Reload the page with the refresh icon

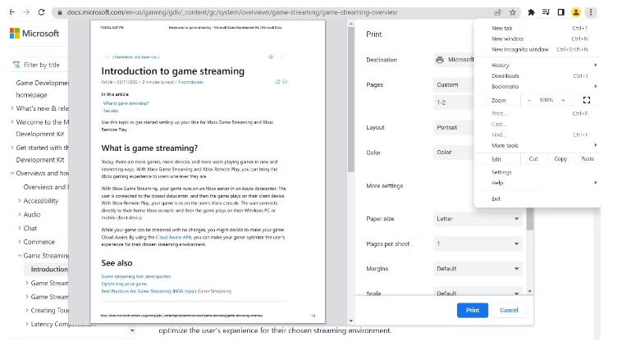(41, 12)
